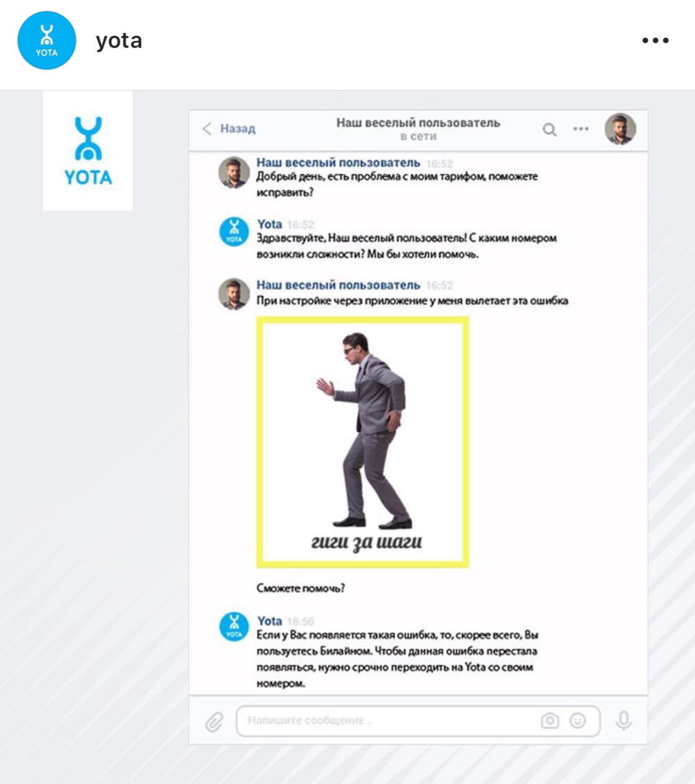Open the Yota profile avatar in post header
This screenshot has height=784, width=695.
[47, 40]
